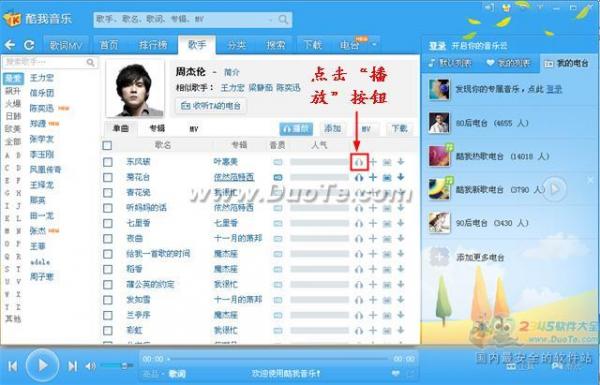Add 彩虹 to playlist with plus icon

pyautogui.click(x=373, y=330)
